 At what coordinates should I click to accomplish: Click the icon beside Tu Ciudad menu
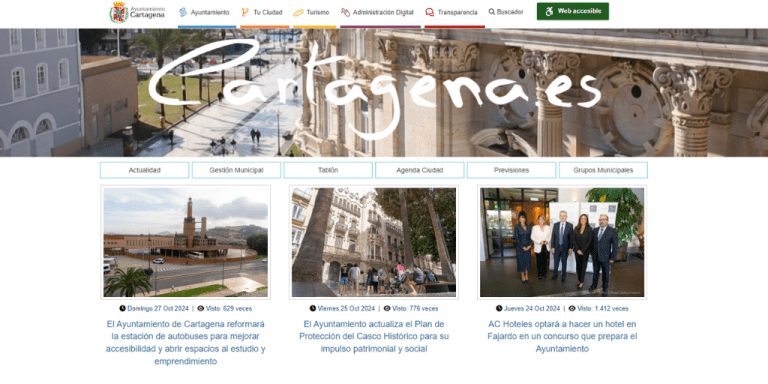[x=245, y=12]
